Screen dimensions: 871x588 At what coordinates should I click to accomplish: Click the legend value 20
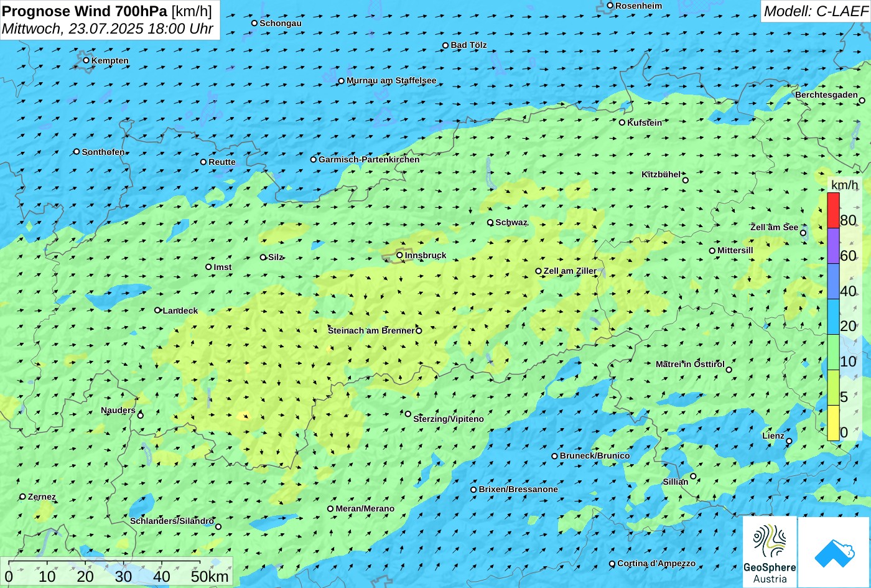point(848,326)
